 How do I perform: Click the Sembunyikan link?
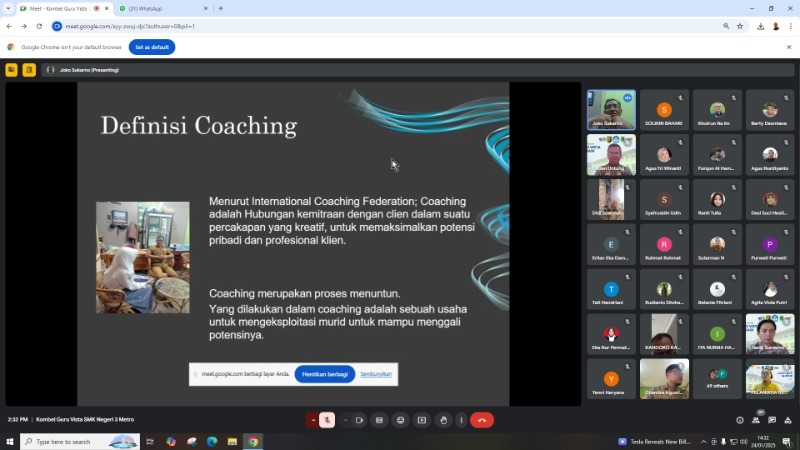[376, 374]
